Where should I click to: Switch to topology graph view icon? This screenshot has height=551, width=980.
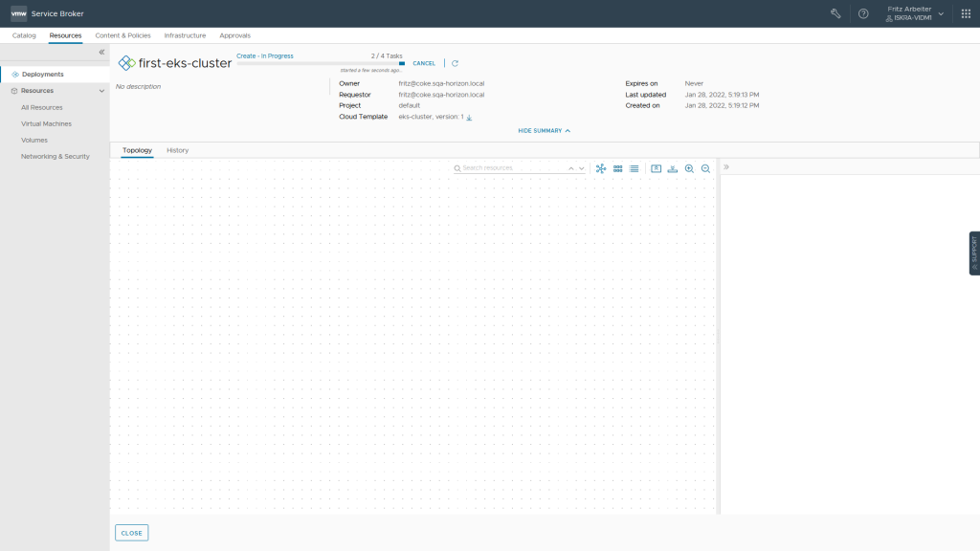[x=601, y=168]
